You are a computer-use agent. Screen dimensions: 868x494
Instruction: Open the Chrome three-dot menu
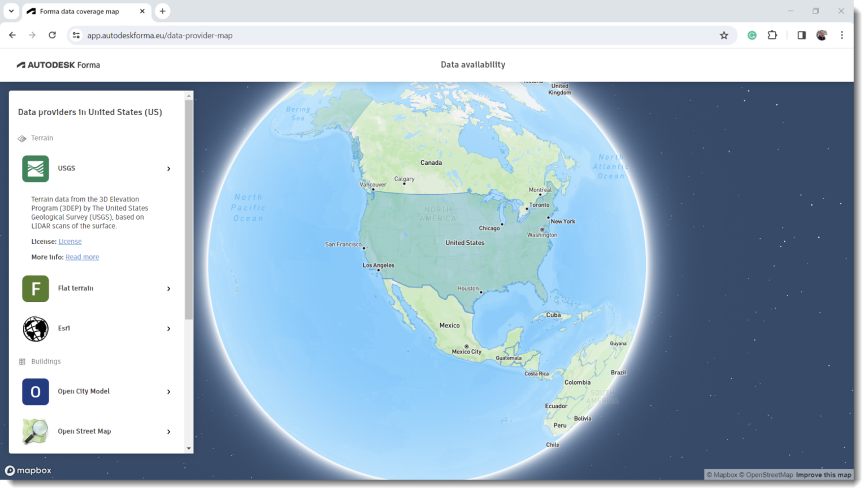coord(841,35)
